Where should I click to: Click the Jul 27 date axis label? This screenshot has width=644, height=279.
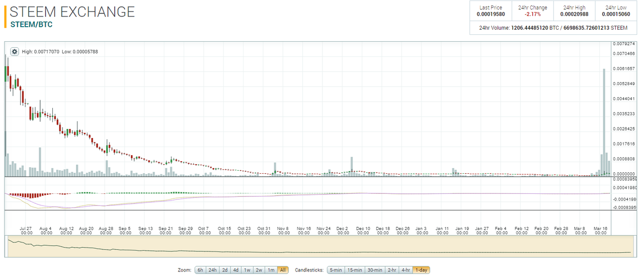pyautogui.click(x=26, y=230)
